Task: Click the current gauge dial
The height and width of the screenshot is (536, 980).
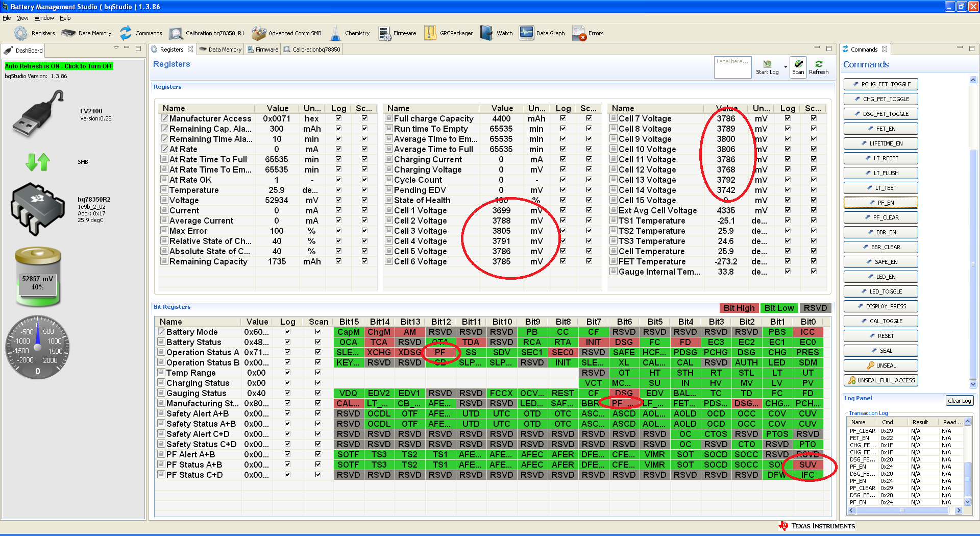Action: coord(37,347)
